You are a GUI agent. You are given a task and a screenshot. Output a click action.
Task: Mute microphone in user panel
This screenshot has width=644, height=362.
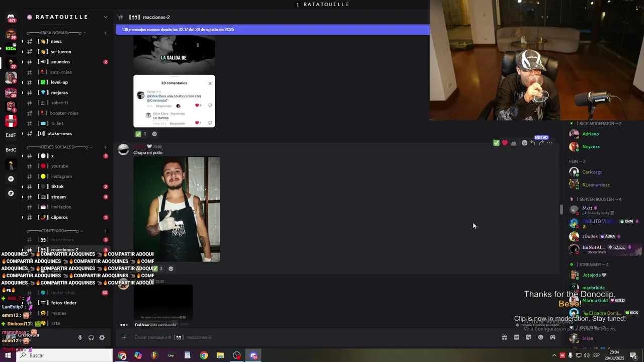tap(80, 338)
